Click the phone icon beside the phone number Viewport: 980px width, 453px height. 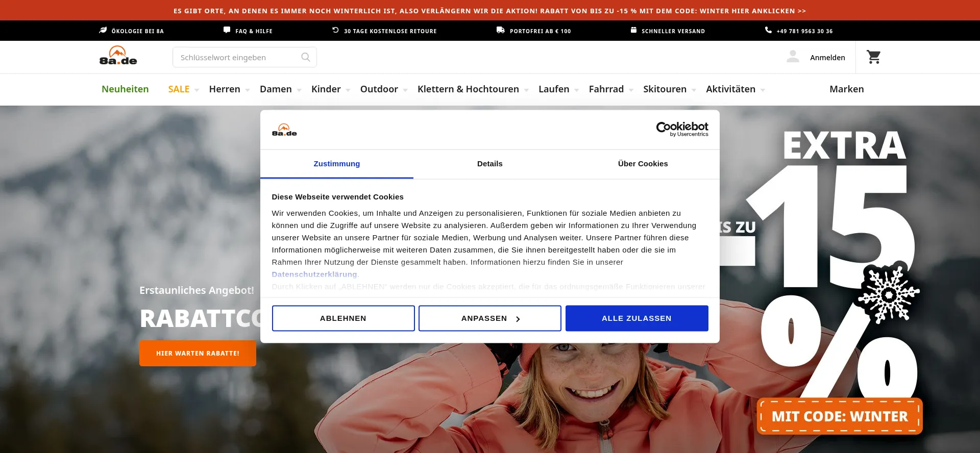point(768,30)
